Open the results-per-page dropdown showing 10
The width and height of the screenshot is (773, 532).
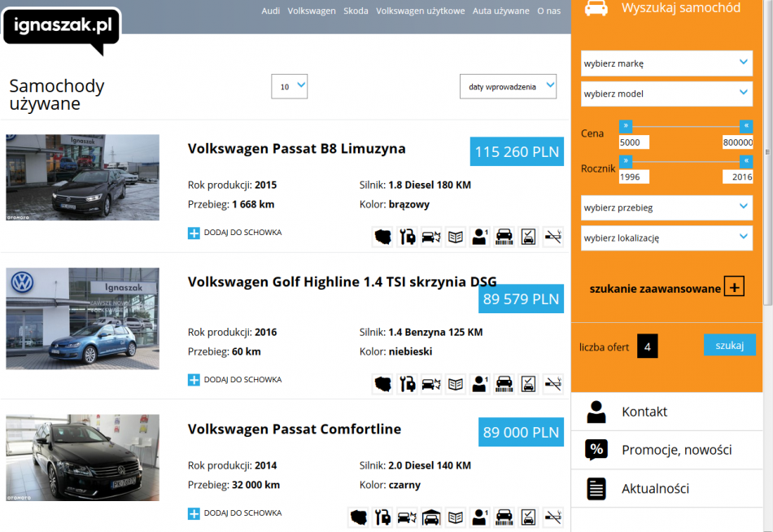coord(290,86)
